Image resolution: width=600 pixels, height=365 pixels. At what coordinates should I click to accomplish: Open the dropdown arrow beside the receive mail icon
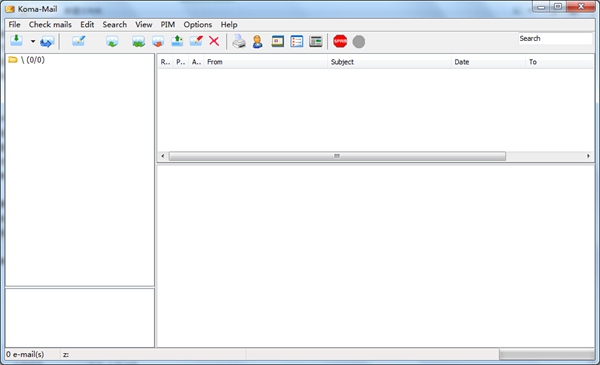tap(33, 41)
